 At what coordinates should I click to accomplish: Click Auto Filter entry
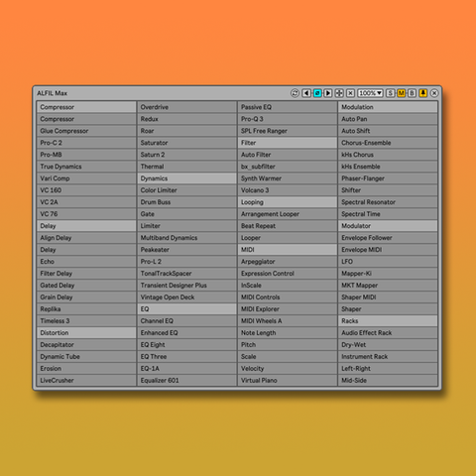[288, 155]
